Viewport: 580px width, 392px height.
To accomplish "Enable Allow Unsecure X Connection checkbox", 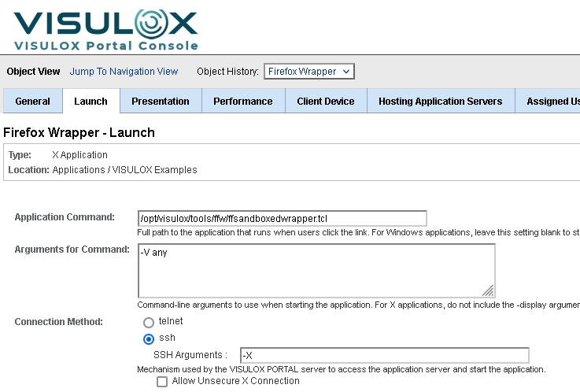I will tap(162, 382).
